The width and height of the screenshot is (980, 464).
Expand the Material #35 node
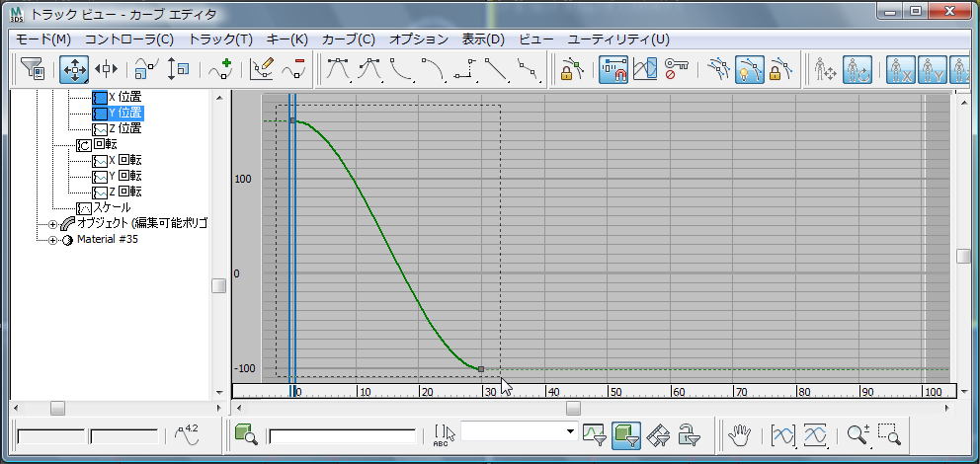[52, 241]
